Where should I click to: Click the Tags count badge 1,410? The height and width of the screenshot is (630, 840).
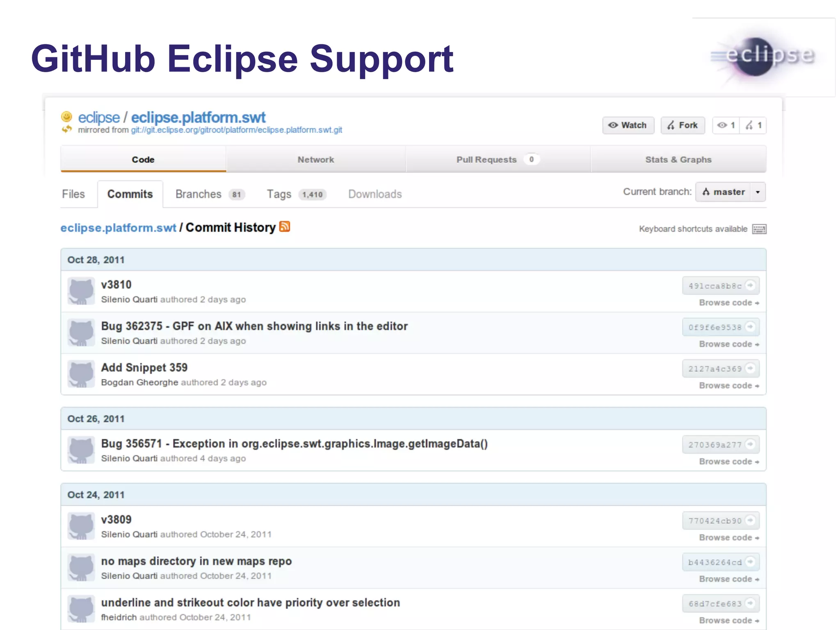tap(313, 194)
